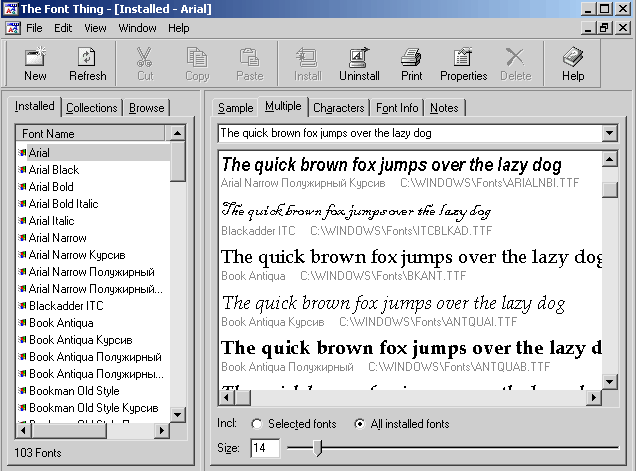
Task: Switch to the Installed tab
Action: tap(34, 106)
